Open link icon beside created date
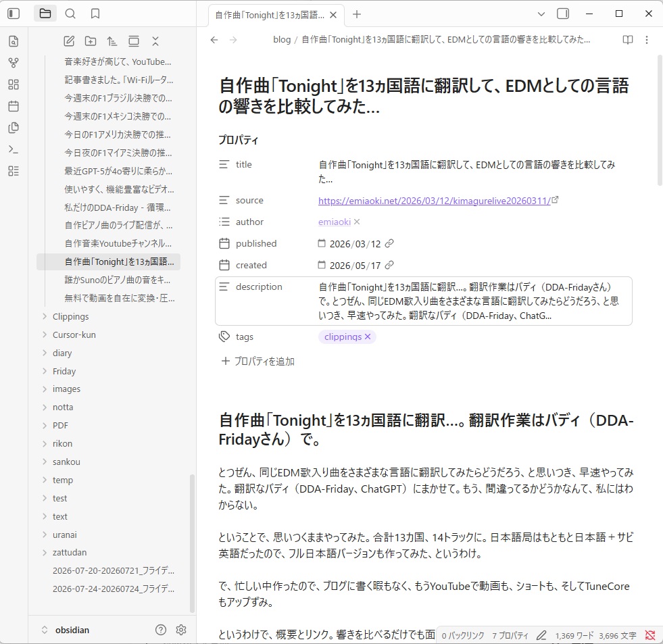The image size is (663, 644). tap(389, 265)
